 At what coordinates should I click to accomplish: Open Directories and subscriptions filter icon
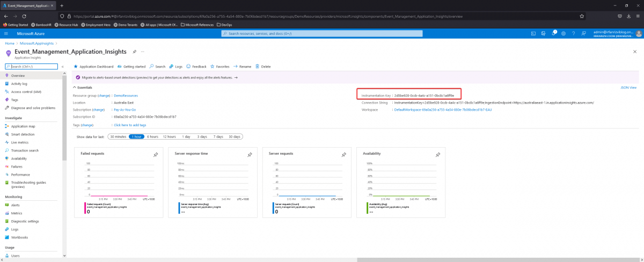coord(544,33)
